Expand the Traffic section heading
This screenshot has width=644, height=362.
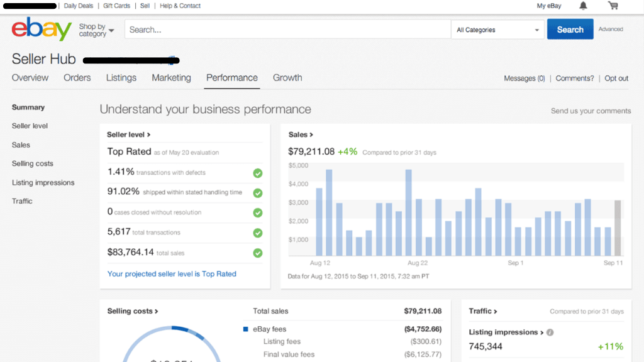tap(483, 311)
